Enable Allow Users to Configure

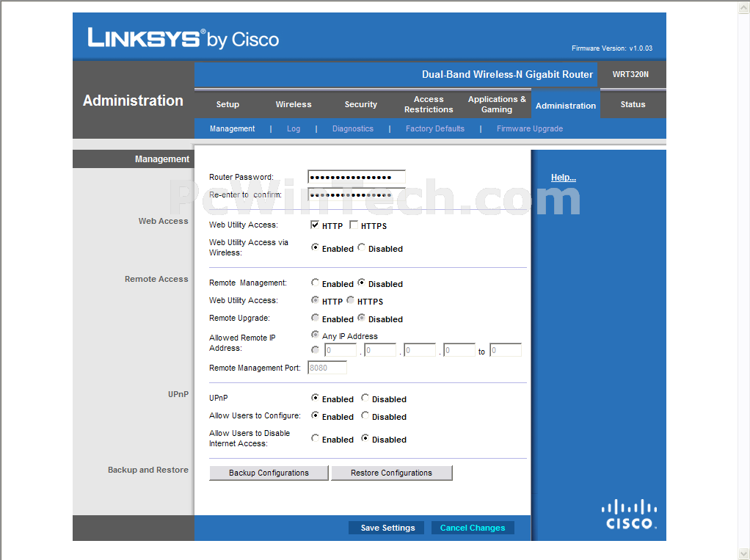(x=315, y=415)
